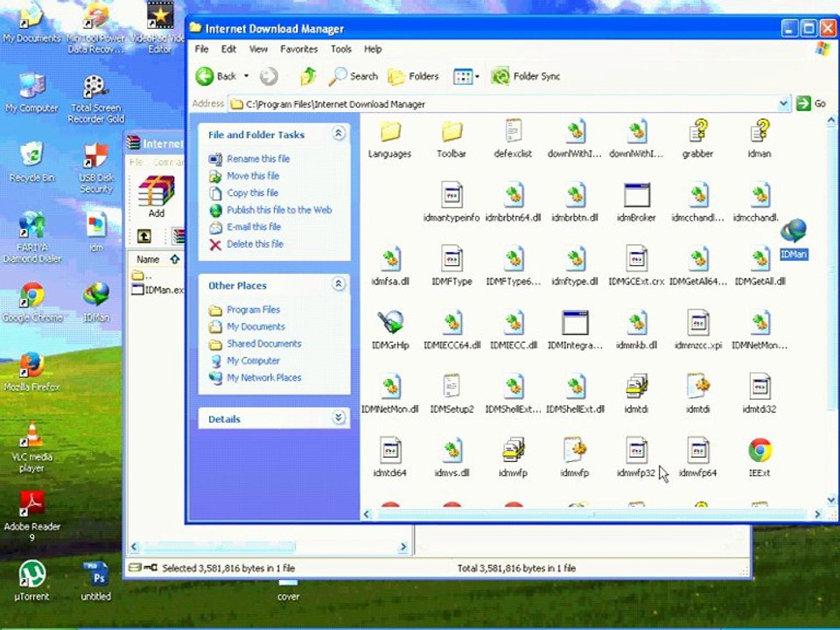Open Google Chrome desktop shortcut
Viewport: 840px width, 630px height.
click(32, 303)
